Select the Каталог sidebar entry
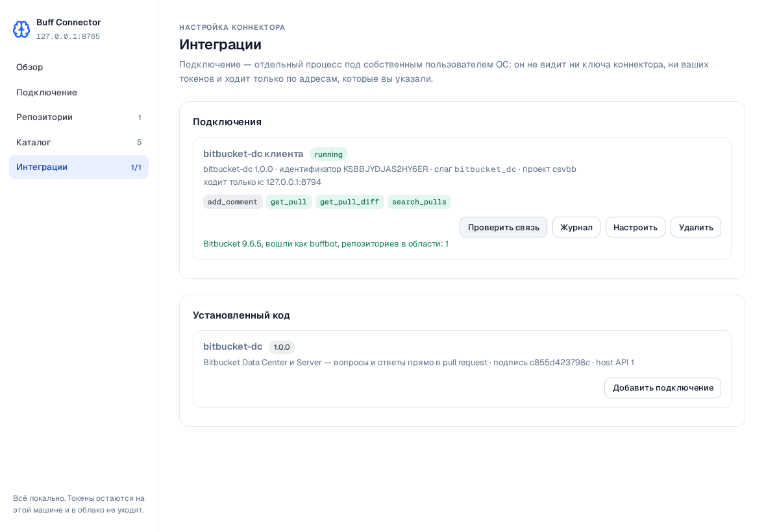 click(79, 142)
